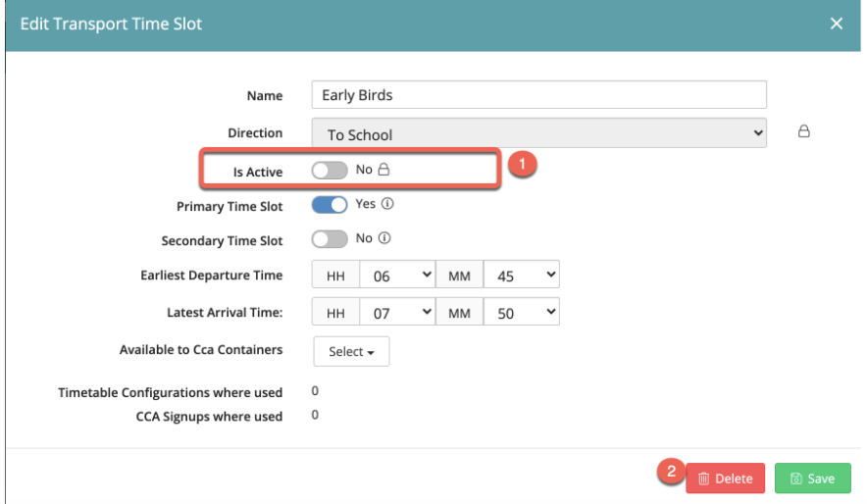Click the Edit Transport Time Slot title
This screenshot has height=504, width=867.
point(111,24)
